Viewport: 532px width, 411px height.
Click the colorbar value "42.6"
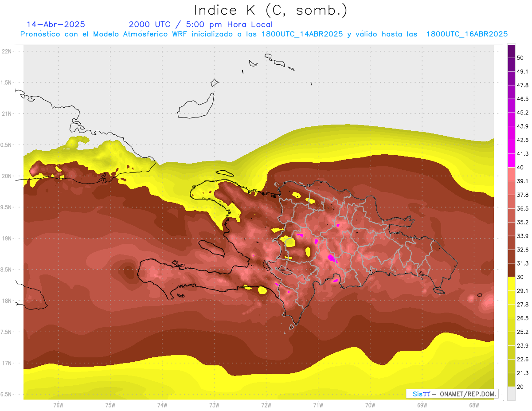pyautogui.click(x=522, y=140)
